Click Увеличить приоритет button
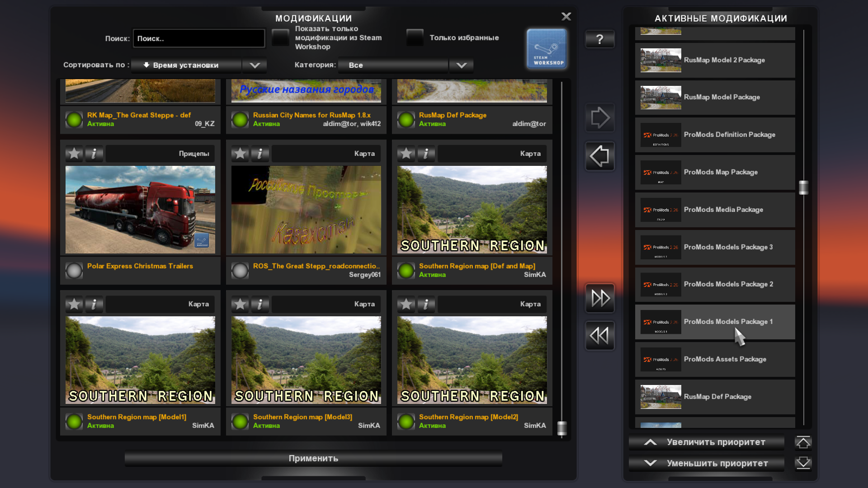The image size is (868, 488). point(707,442)
